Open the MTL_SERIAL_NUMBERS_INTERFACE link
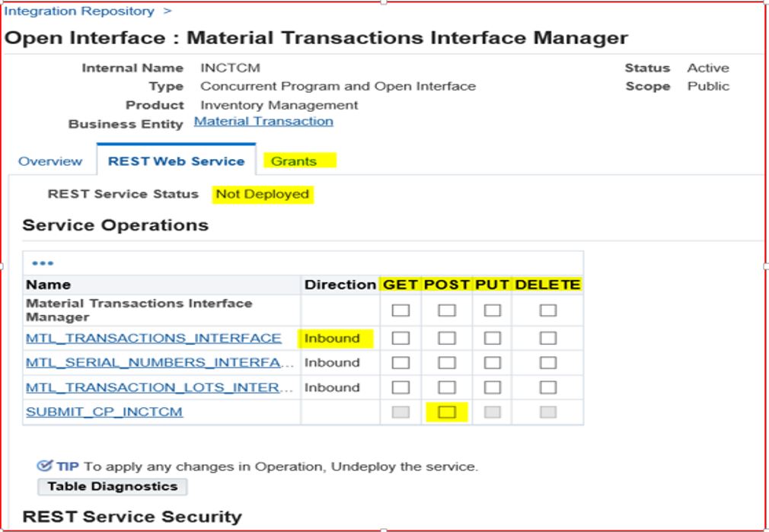This screenshot has height=532, width=769. [159, 363]
